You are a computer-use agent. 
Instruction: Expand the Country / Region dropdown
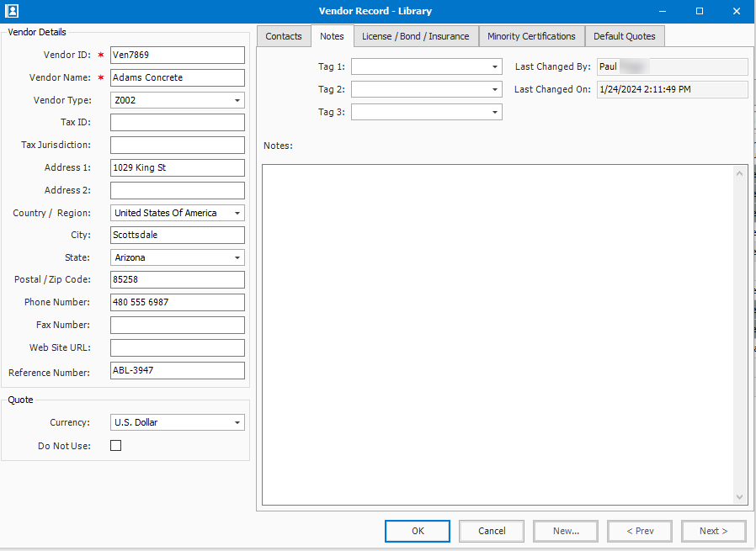click(x=237, y=213)
